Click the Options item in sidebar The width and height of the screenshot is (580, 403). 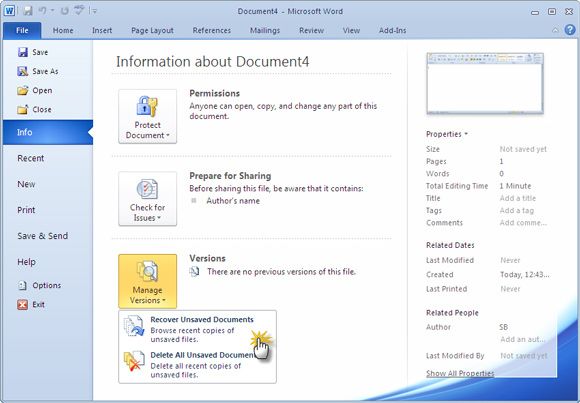pyautogui.click(x=39, y=285)
